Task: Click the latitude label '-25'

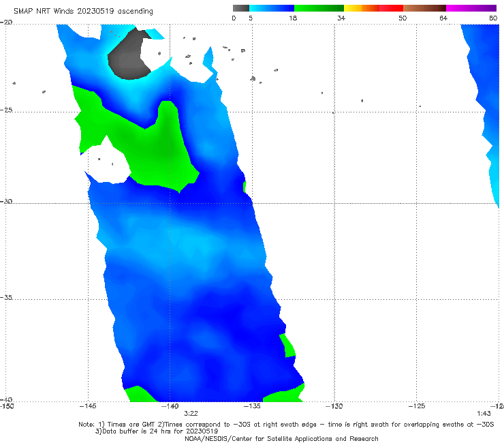Action: (x=6, y=110)
